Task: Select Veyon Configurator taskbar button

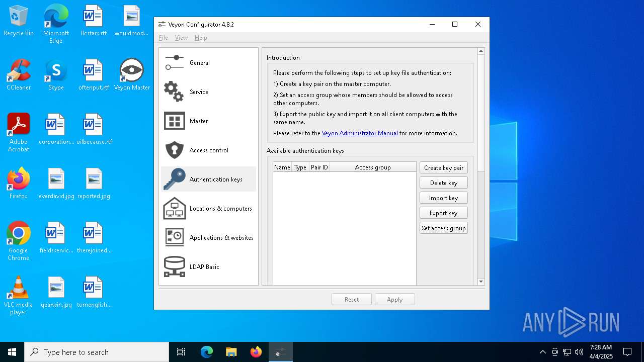Action: point(280,352)
